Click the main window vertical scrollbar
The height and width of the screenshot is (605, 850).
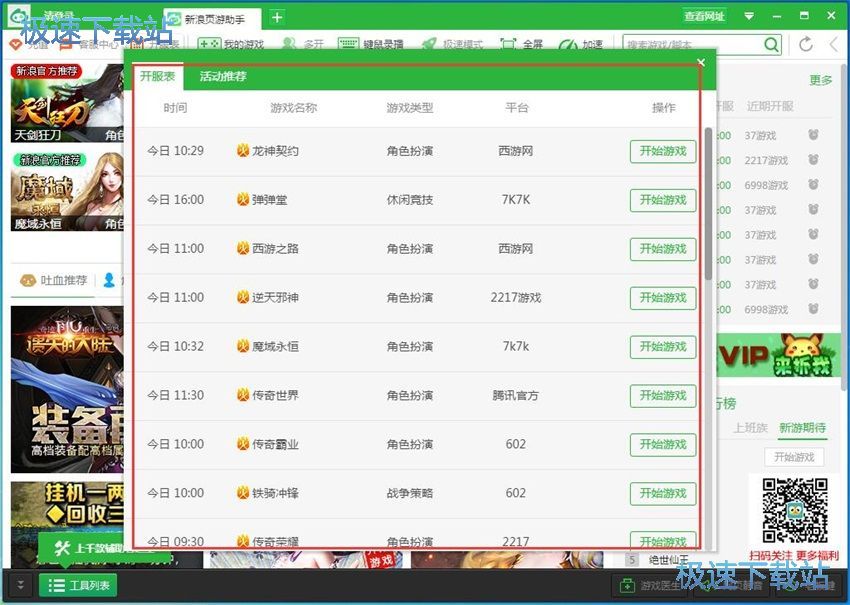845,225
